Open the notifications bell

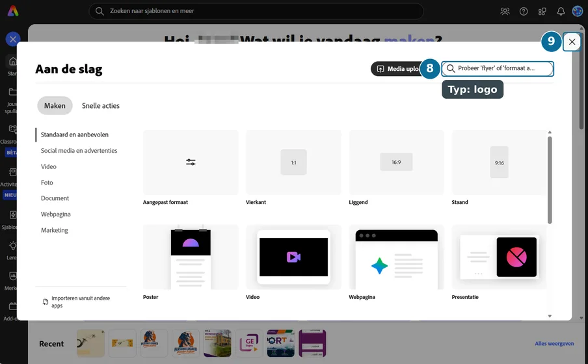point(560,11)
